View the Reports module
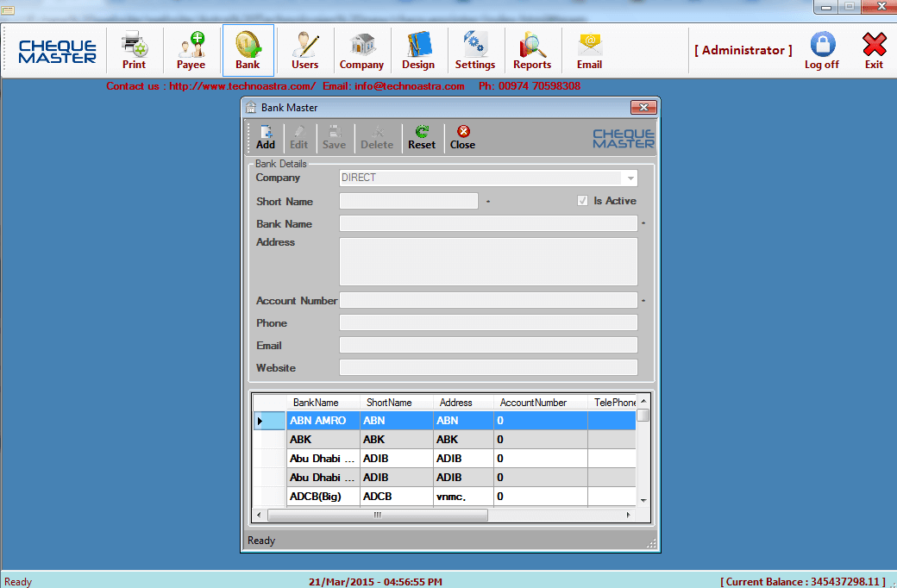Image resolution: width=897 pixels, height=588 pixels. click(532, 51)
